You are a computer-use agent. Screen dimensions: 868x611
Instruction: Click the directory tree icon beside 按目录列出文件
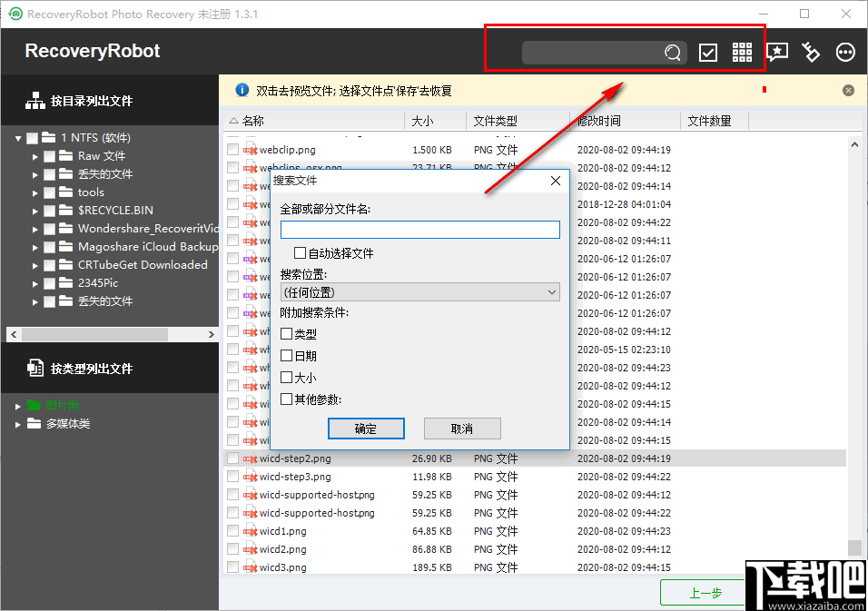click(35, 101)
